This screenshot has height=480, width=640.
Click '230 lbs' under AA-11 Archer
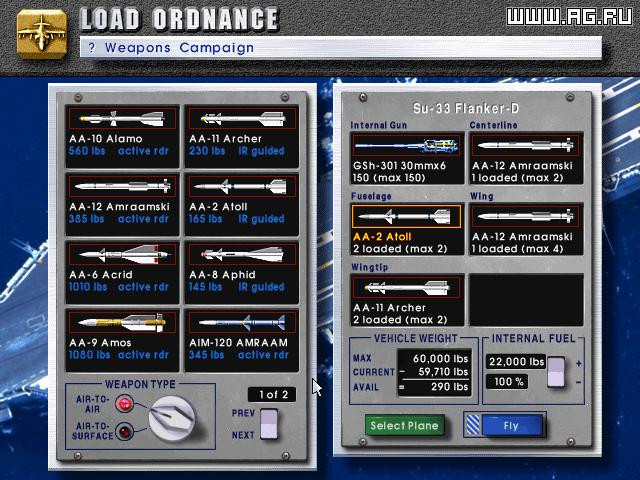point(207,151)
